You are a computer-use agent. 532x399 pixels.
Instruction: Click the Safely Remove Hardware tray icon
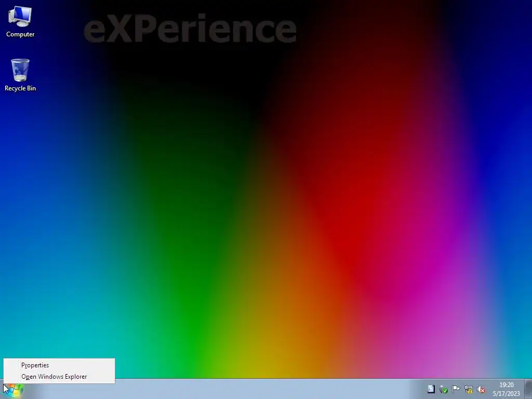(x=444, y=389)
